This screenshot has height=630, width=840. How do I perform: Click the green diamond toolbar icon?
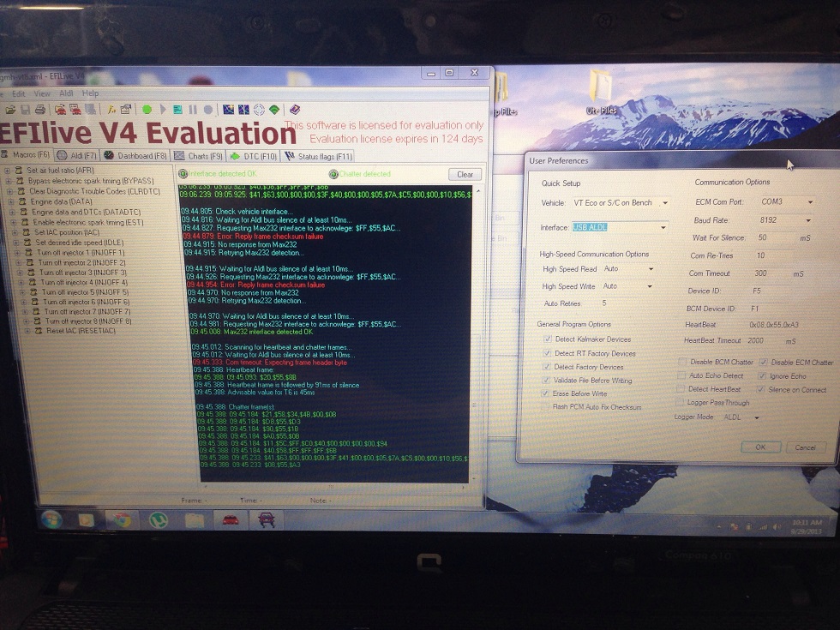[x=274, y=110]
